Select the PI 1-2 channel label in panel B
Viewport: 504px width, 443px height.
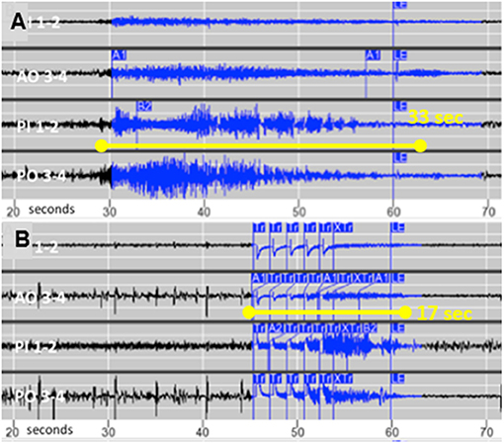(37, 347)
